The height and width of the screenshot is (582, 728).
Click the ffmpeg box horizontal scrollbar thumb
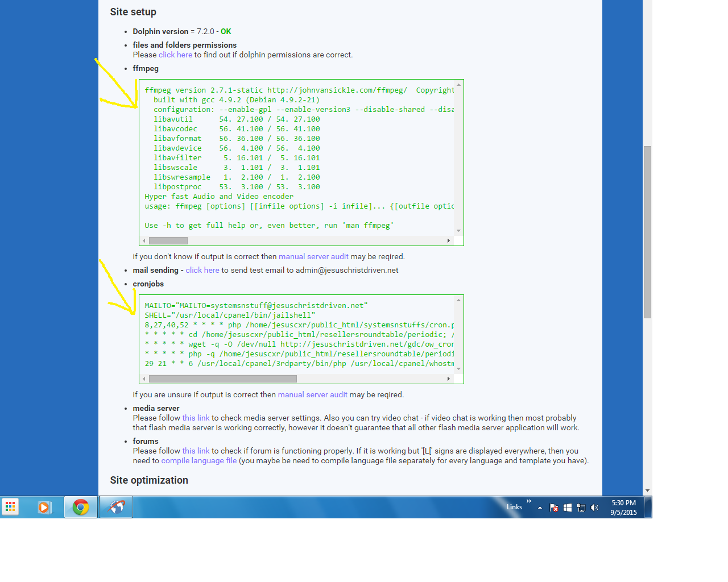(x=168, y=241)
